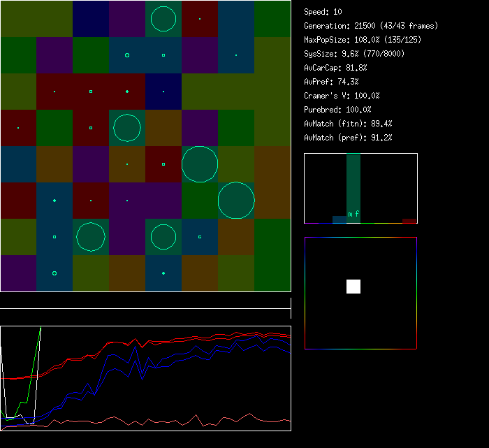Click the small ring in the second grid row
Image resolution: width=489 pixels, height=448 pixels.
click(x=127, y=55)
